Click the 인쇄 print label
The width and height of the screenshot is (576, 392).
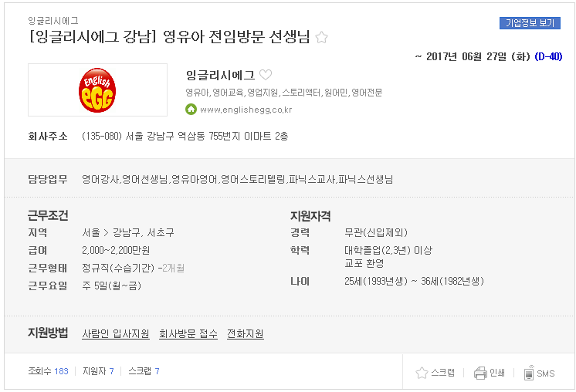tap(497, 373)
